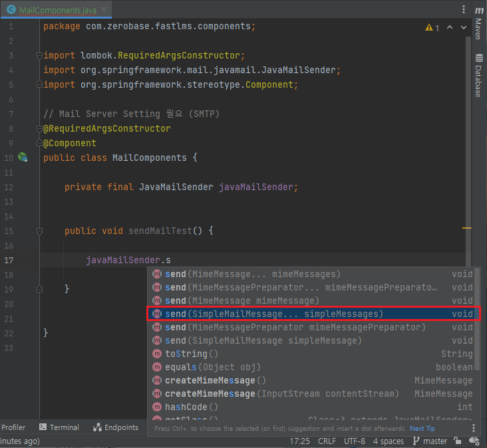This screenshot has width=487, height=448.
Task: Click the class icon in file tab
Action: pyautogui.click(x=11, y=9)
